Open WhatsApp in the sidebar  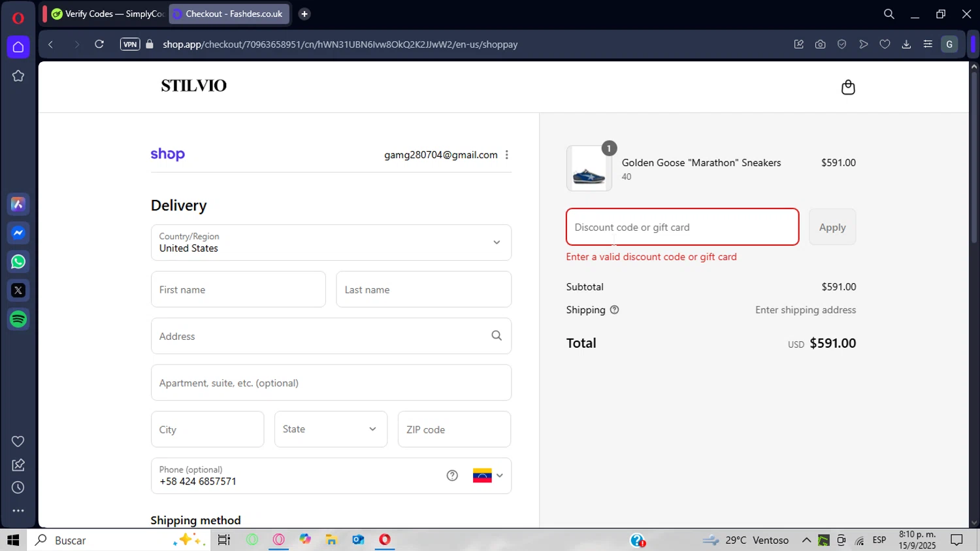(18, 262)
